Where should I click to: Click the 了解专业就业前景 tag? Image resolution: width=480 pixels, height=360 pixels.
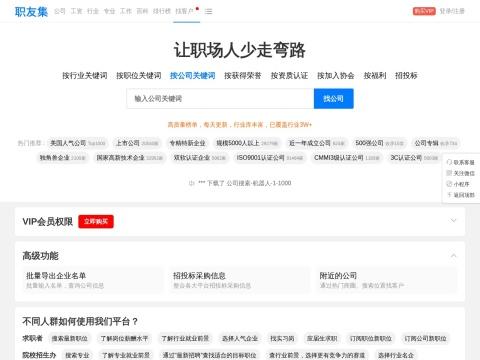pos(126,355)
